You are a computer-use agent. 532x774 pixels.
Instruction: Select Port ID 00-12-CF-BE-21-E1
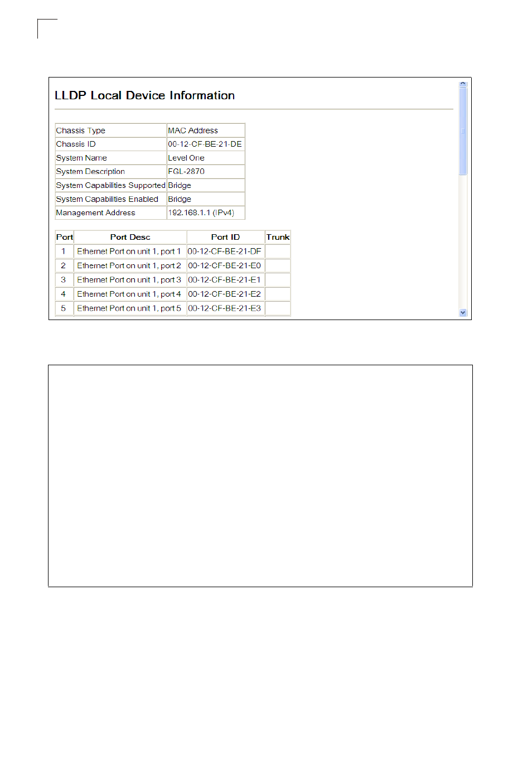(224, 280)
